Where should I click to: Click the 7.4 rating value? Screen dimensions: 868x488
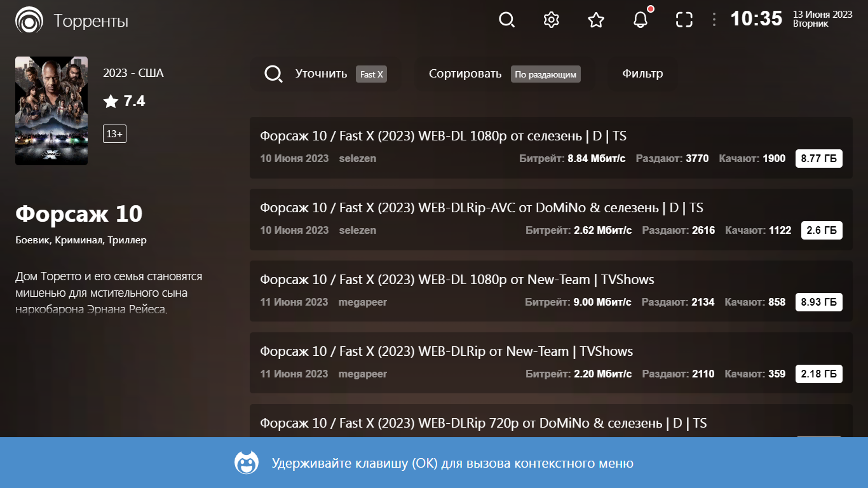[134, 101]
